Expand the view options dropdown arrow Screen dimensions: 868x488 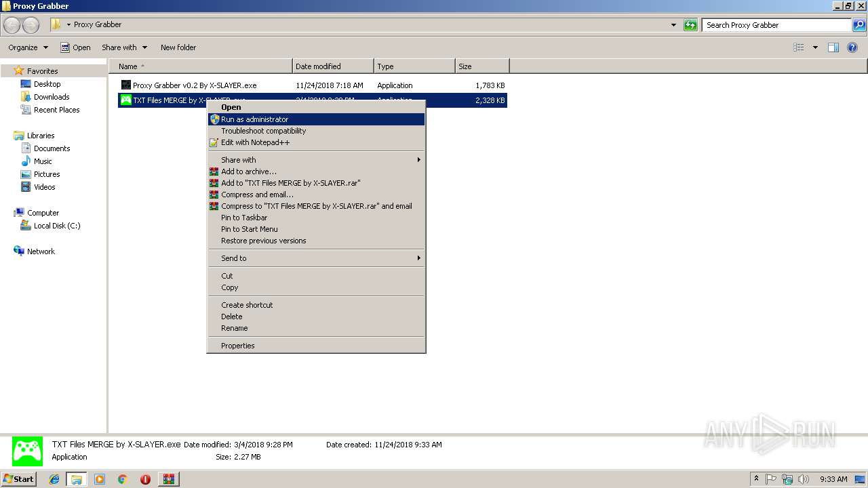(x=815, y=47)
